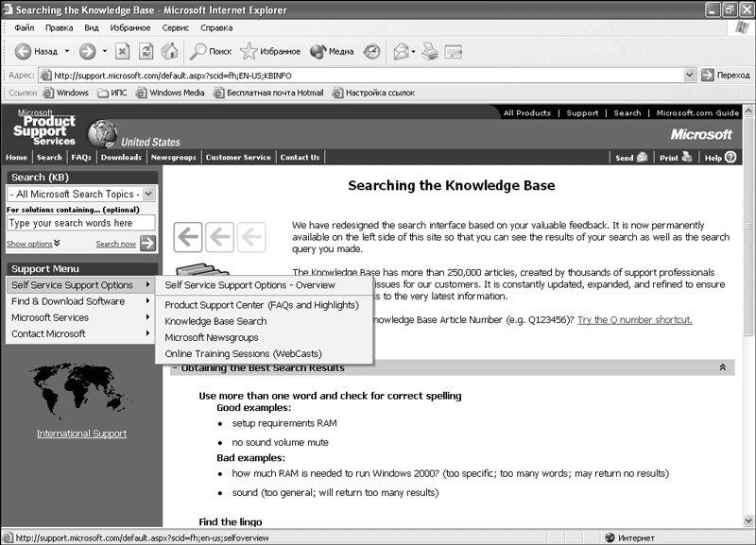Expand the address bar dropdown
Viewport: 756px width, 545px height.
click(690, 76)
